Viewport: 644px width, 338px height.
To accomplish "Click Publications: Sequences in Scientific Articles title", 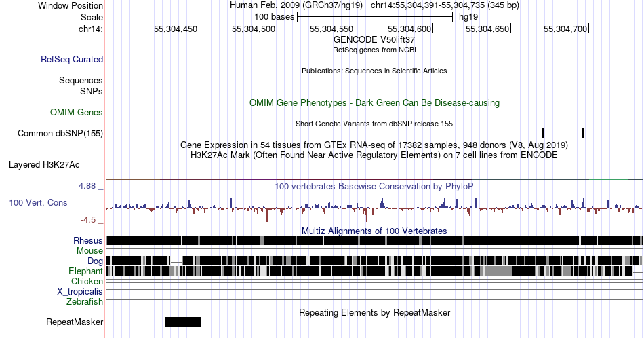I will tap(374, 71).
